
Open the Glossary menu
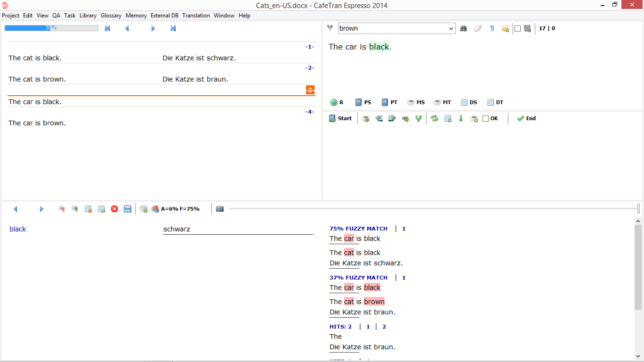point(111,16)
